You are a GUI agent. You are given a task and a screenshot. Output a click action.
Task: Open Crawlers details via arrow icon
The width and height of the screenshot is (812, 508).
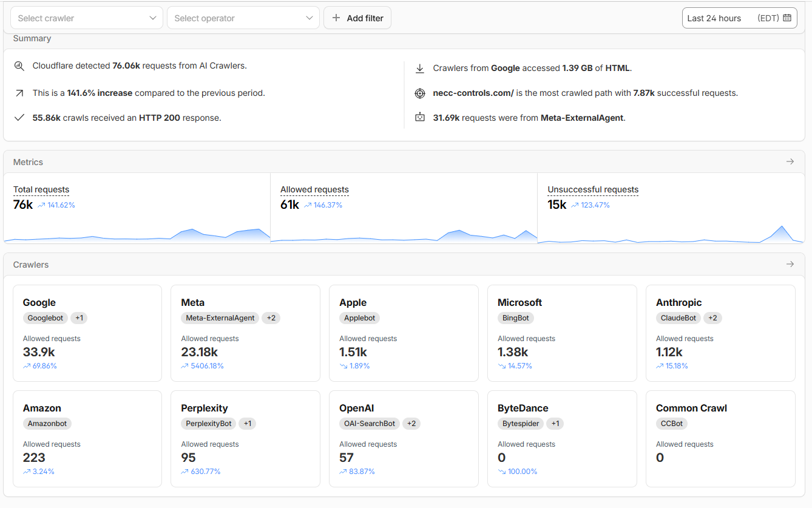coord(790,264)
